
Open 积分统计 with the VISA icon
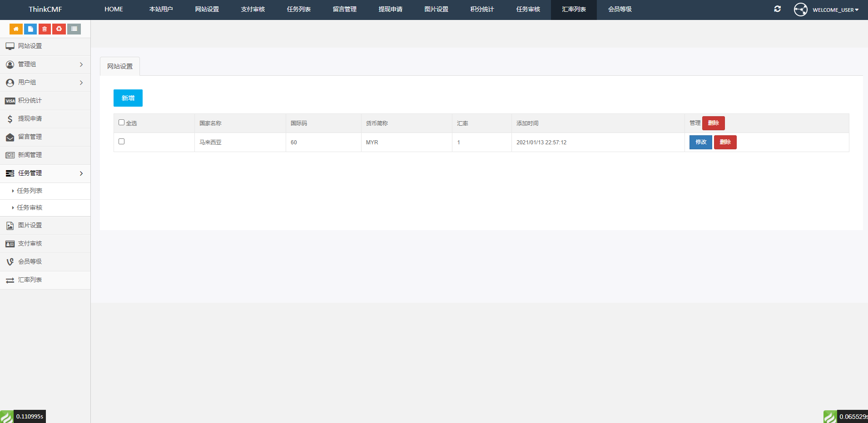coord(30,101)
